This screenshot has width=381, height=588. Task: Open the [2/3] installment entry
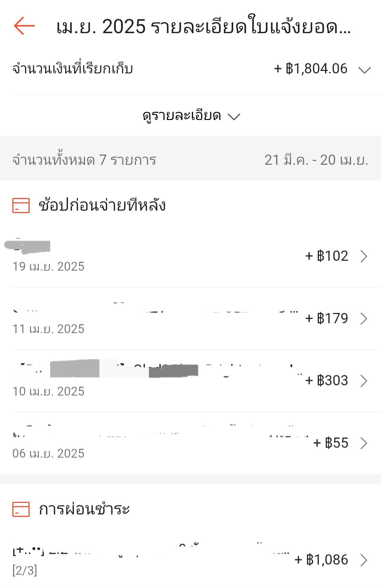(190, 560)
